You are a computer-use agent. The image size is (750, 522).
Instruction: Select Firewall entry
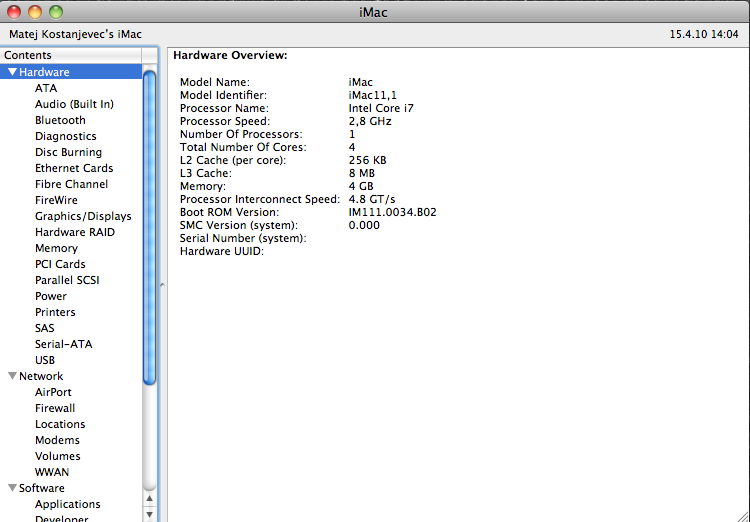pyautogui.click(x=55, y=408)
